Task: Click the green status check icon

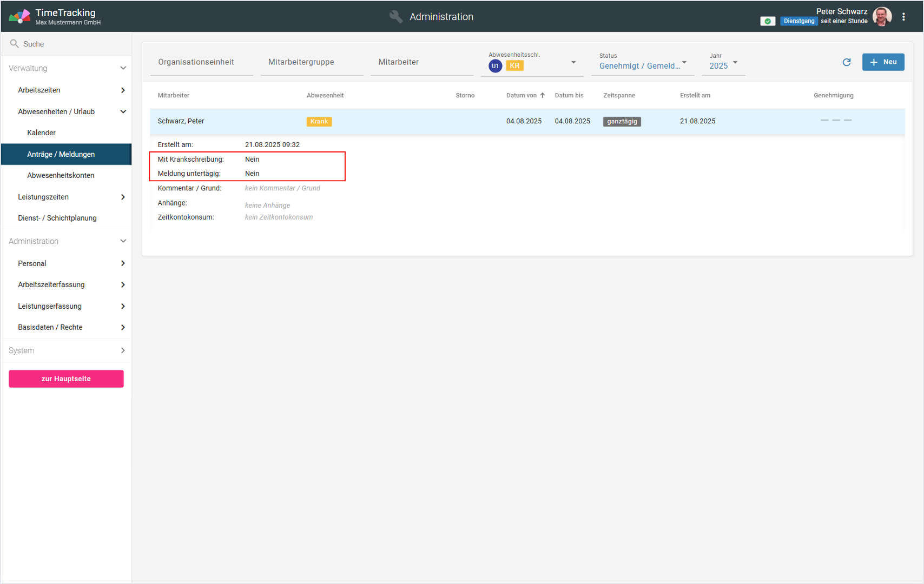Action: point(767,21)
